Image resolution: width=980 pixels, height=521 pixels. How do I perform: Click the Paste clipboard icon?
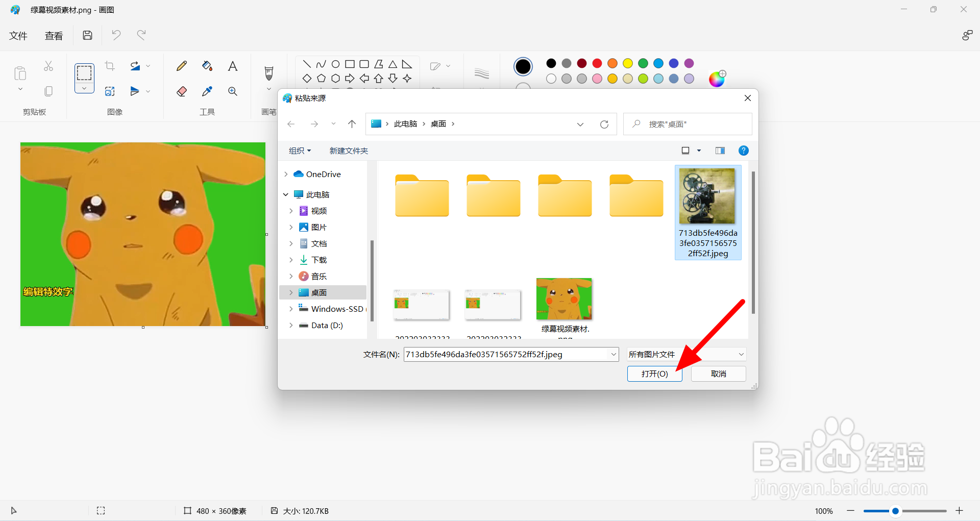tap(20, 73)
